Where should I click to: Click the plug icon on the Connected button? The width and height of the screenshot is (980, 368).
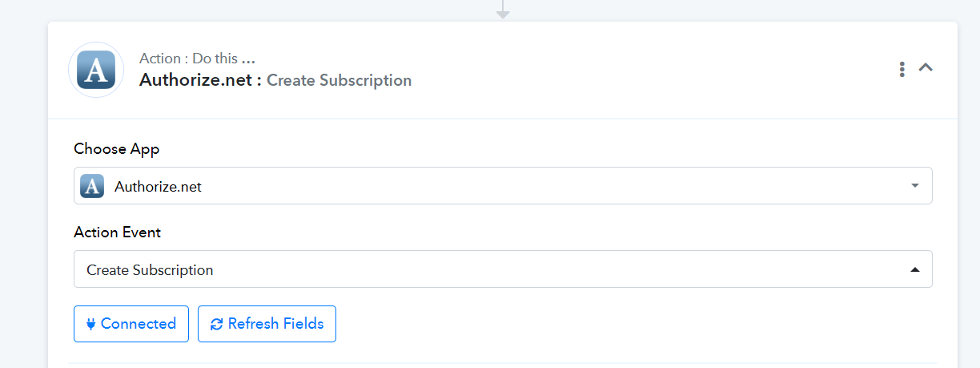[90, 324]
